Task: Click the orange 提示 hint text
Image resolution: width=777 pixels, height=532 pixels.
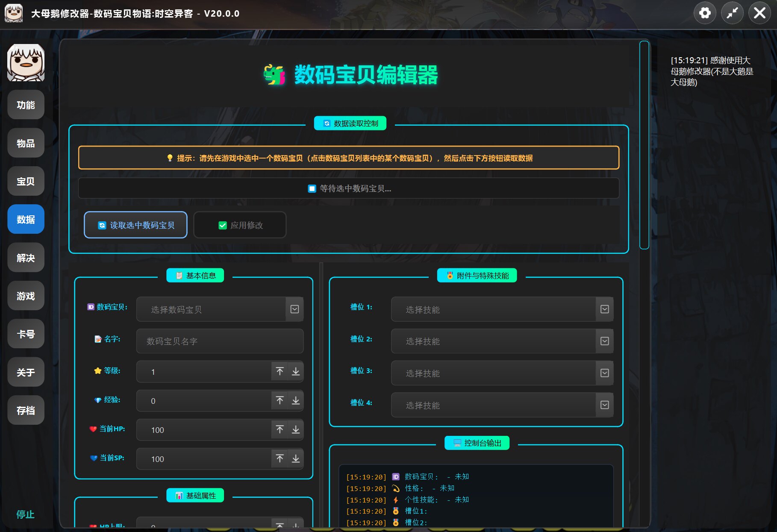Action: click(x=349, y=158)
